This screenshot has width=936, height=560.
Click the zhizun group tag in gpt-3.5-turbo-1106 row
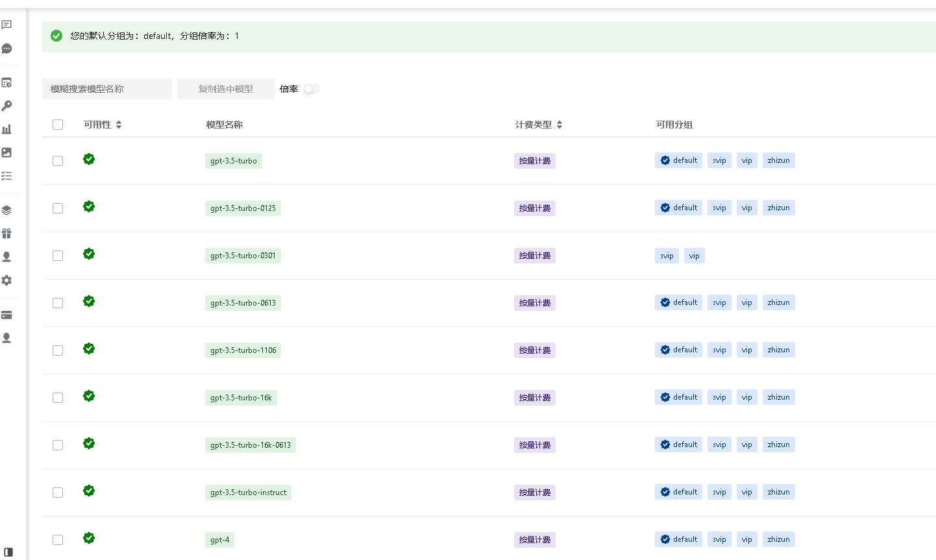[x=778, y=350]
